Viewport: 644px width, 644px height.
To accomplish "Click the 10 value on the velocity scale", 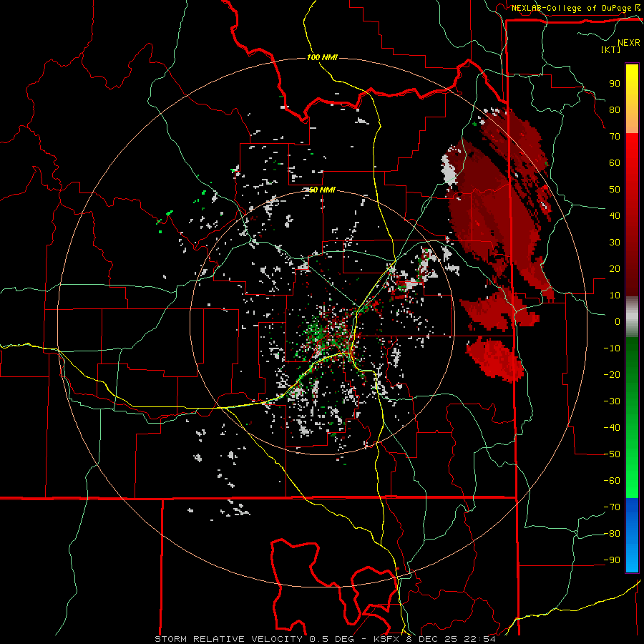I will (x=615, y=296).
